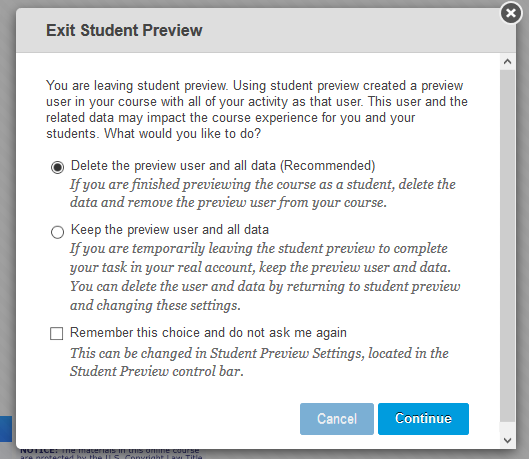
Task: Click the blue bar fragment behind the dialog
Action: click(6, 429)
